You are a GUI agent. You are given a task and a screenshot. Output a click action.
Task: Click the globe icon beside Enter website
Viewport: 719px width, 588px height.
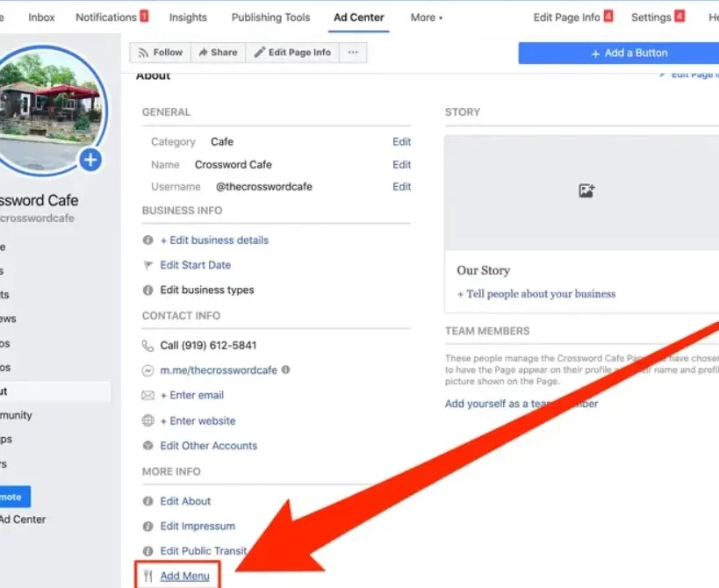click(x=147, y=420)
